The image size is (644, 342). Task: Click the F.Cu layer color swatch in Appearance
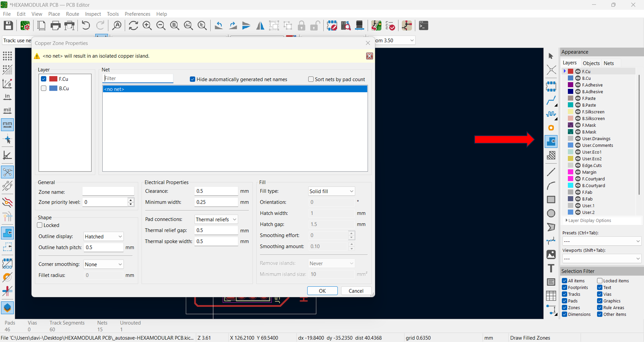point(571,71)
